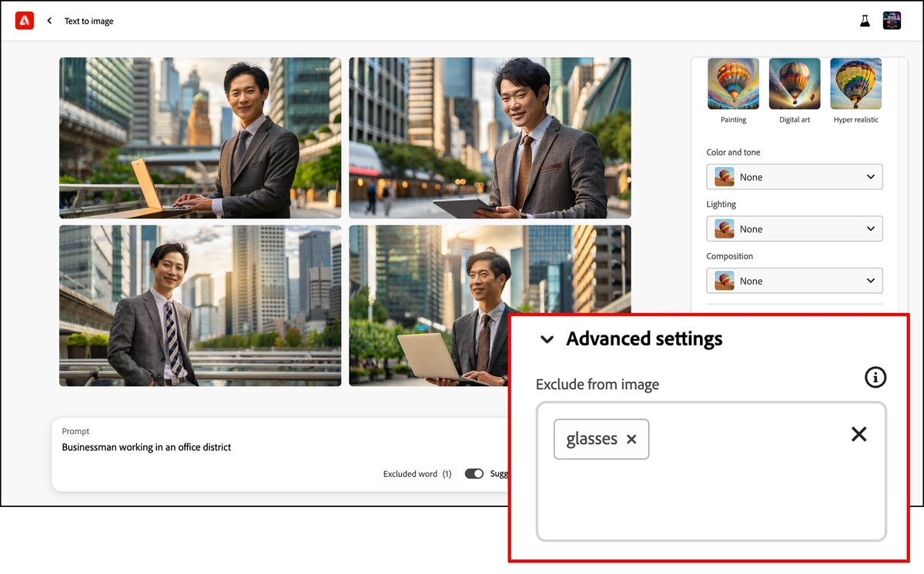This screenshot has width=924, height=574.
Task: Open generated image of man holding tablet
Action: point(490,138)
